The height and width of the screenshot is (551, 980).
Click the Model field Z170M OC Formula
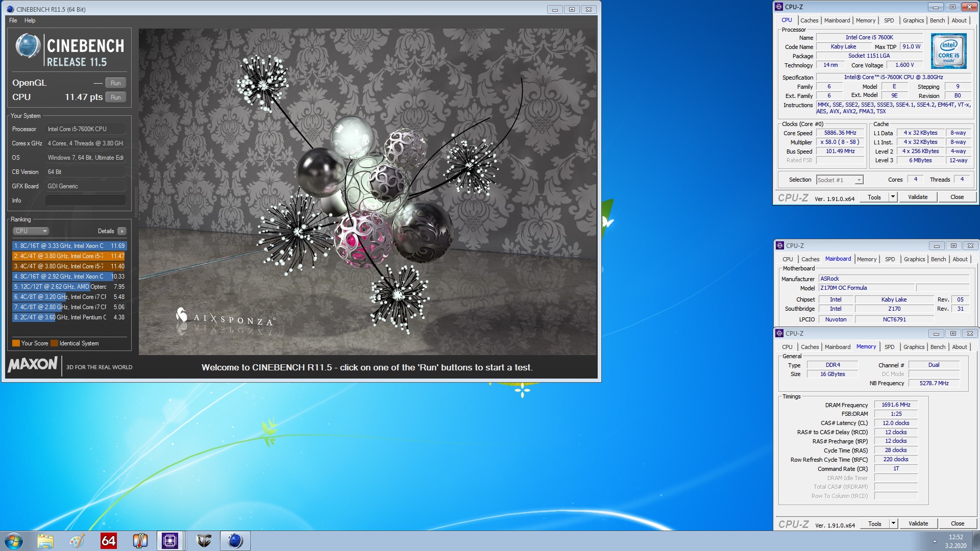[867, 288]
